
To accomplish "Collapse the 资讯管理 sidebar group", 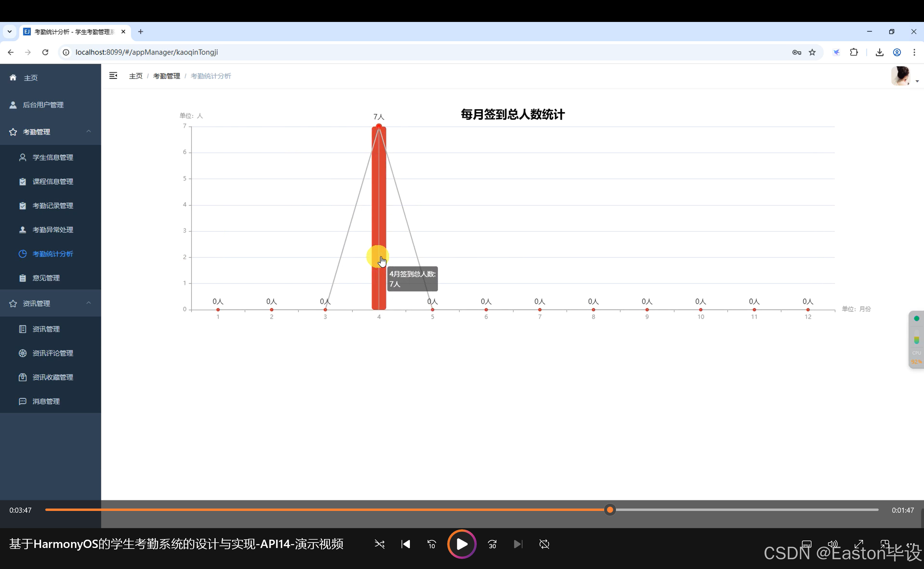I will tap(89, 303).
